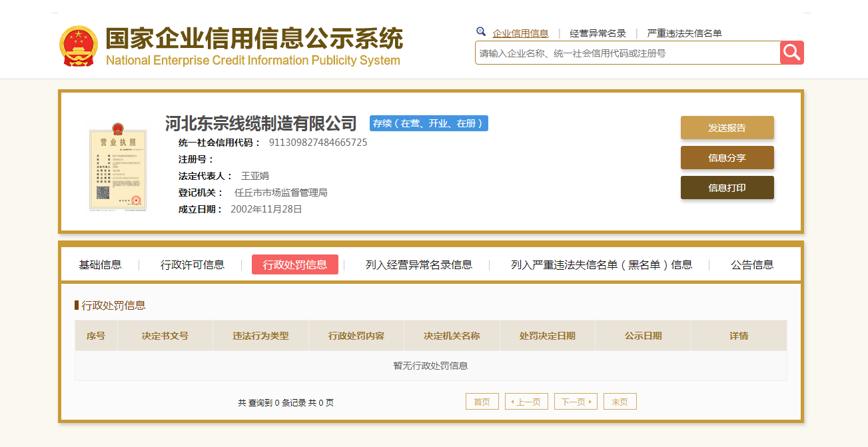Select the 经营异常名录 search category
Screen dimensions: 868x447
coord(598,33)
